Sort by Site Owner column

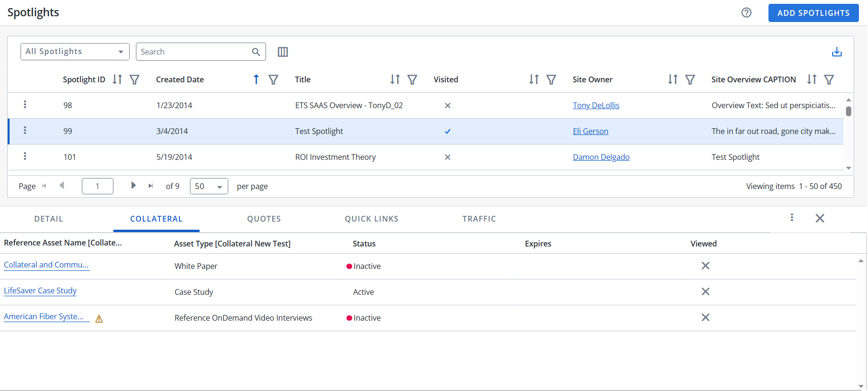click(673, 79)
